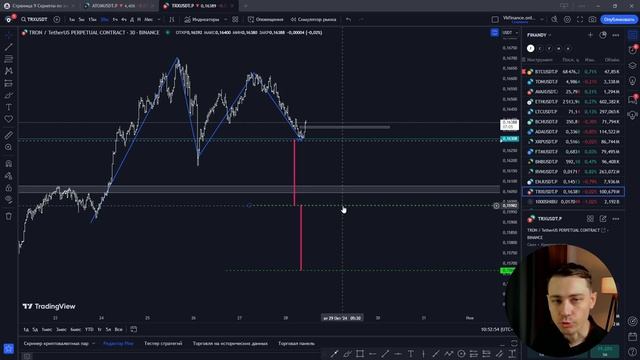640x360 pixels.
Task: Undo the last chart action
Action: point(348,20)
